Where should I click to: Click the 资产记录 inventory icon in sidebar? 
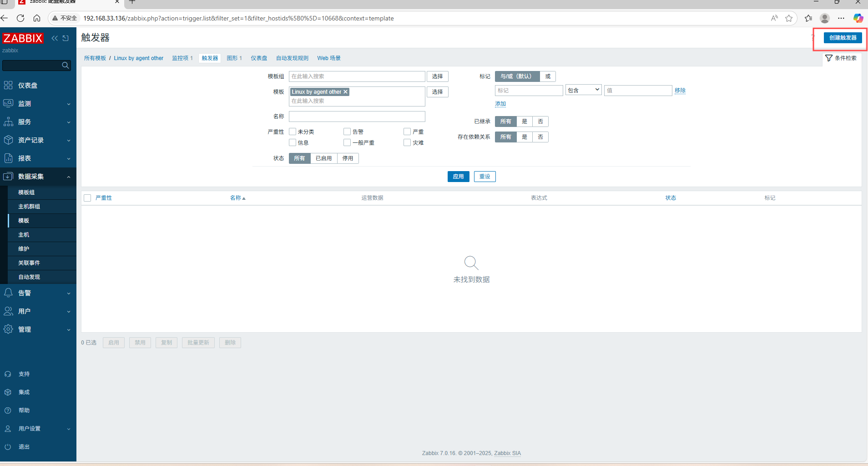point(8,140)
